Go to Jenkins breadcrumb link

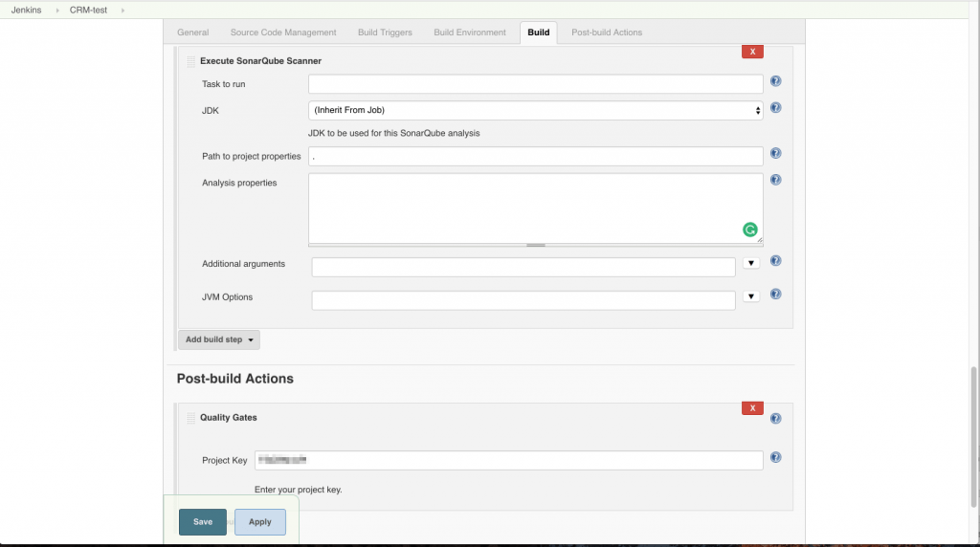coord(26,11)
